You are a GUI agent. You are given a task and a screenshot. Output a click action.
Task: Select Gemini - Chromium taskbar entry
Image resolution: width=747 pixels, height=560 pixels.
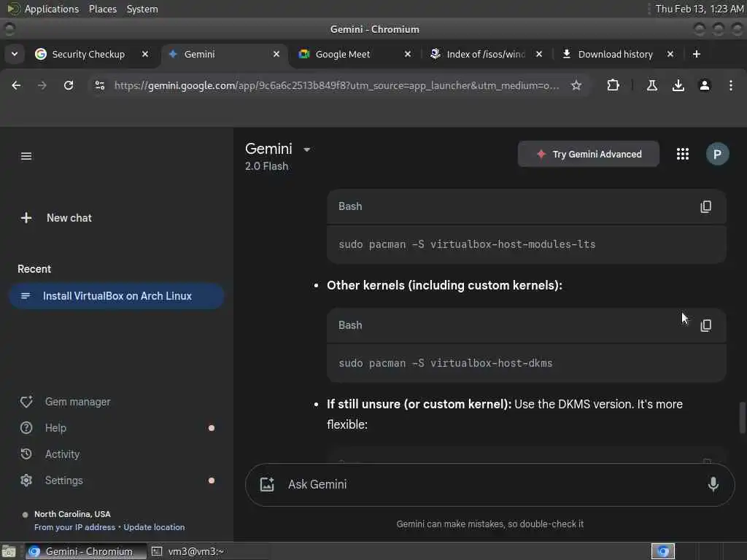click(86, 551)
